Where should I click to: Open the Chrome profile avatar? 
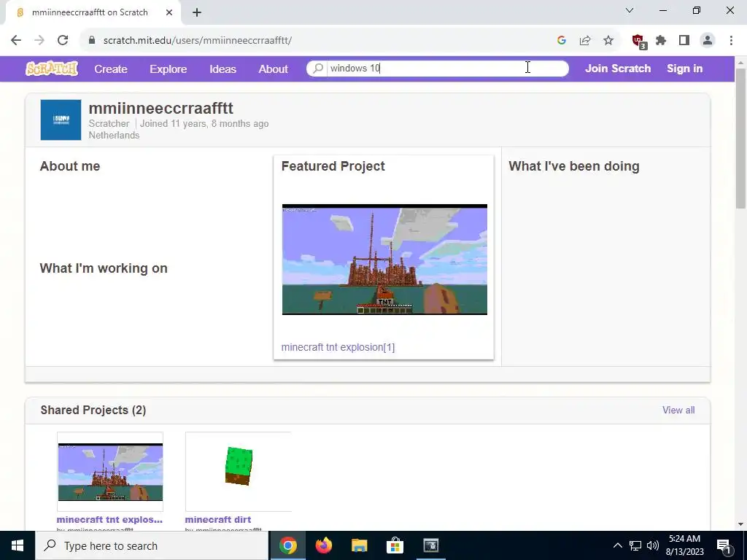(x=708, y=41)
